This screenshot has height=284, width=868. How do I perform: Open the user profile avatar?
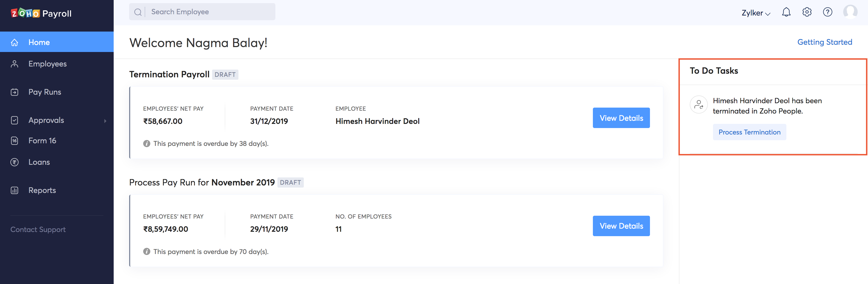click(850, 12)
